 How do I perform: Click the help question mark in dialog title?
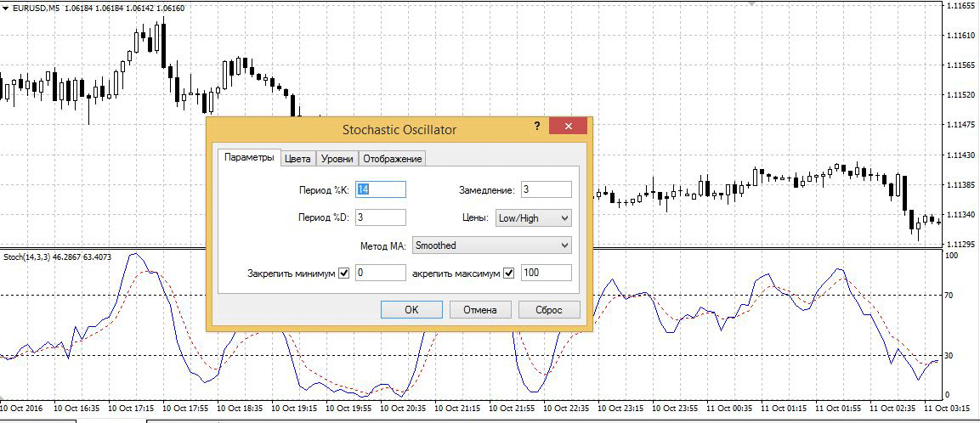[x=537, y=126]
